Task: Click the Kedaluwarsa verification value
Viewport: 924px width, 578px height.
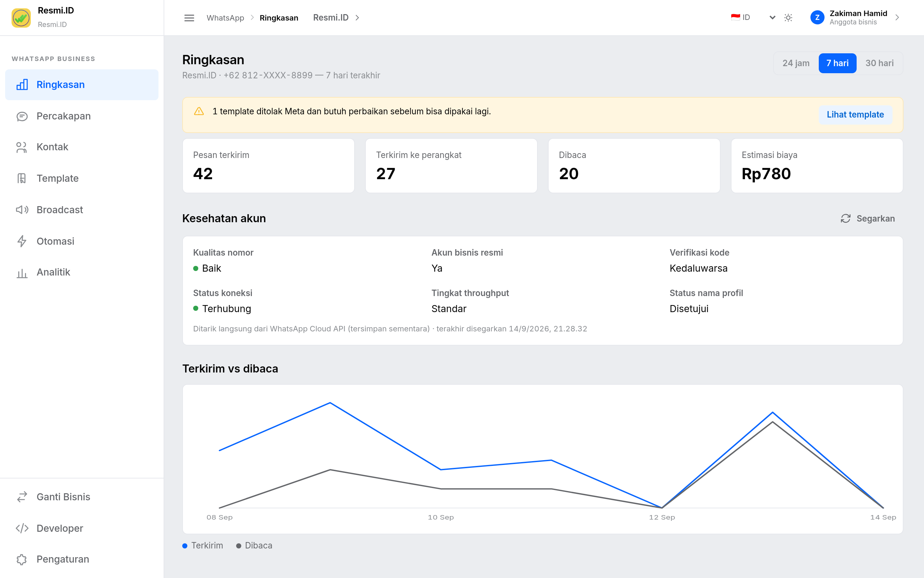Action: pyautogui.click(x=698, y=268)
